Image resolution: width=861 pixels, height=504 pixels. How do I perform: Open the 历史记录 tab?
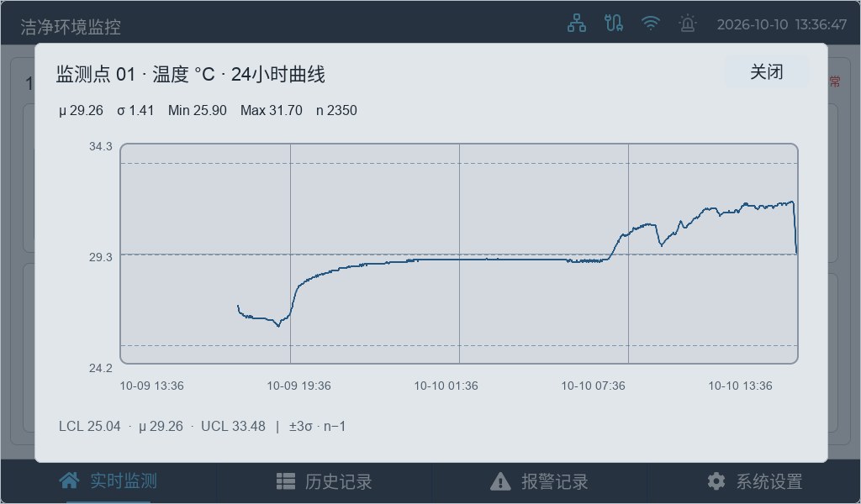[325, 482]
